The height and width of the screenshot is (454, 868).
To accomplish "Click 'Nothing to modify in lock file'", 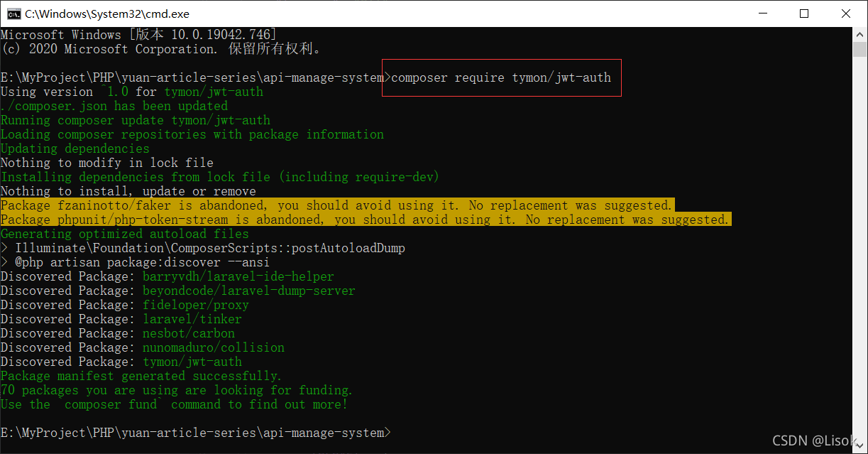I will tap(107, 163).
